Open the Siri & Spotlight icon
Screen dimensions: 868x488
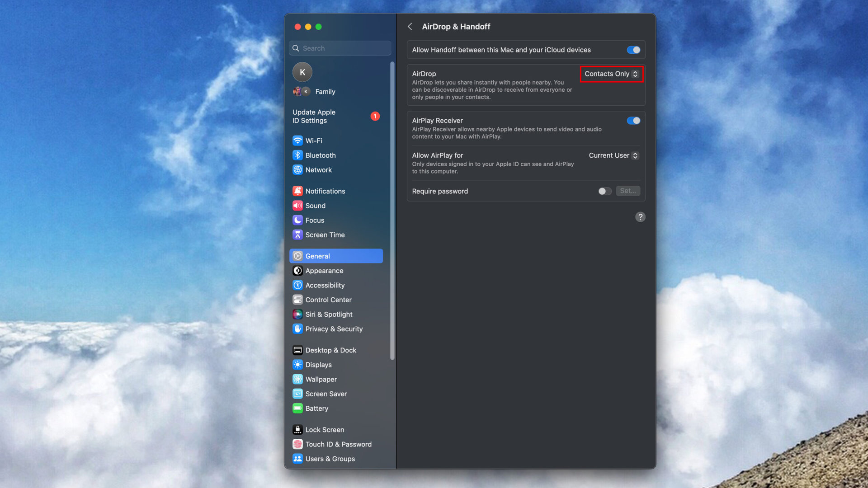tap(297, 314)
